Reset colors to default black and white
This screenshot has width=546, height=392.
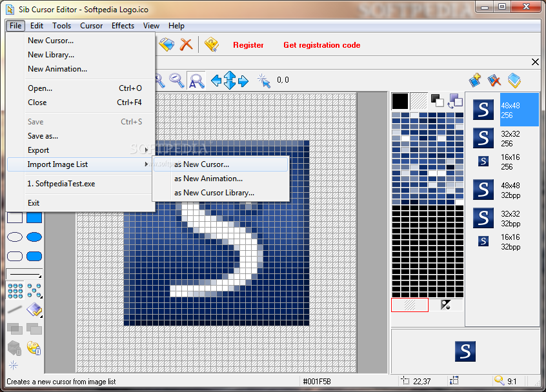pyautogui.click(x=437, y=100)
